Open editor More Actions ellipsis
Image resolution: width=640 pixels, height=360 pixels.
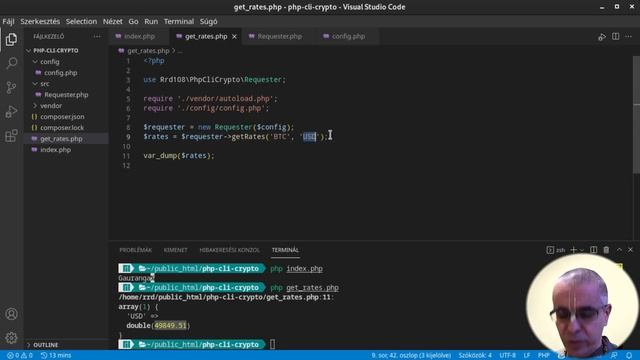click(629, 36)
